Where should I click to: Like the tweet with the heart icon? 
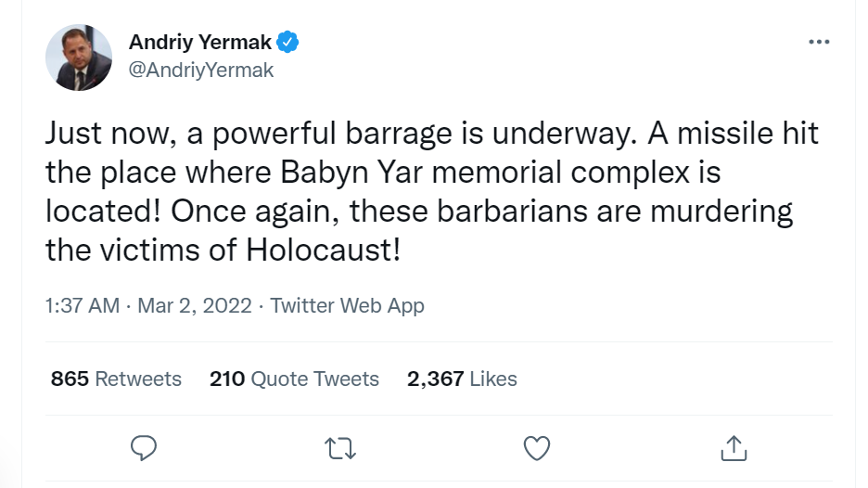[x=537, y=449]
